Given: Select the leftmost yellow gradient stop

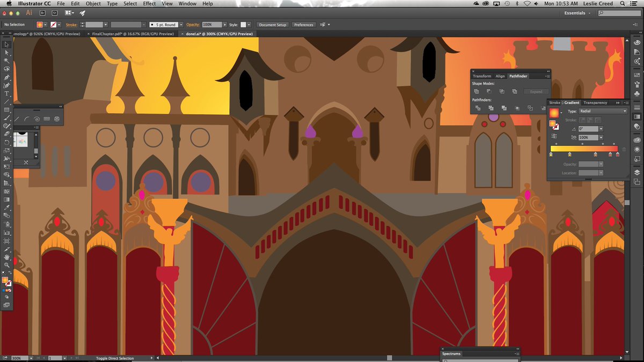Looking at the screenshot, I should 551,154.
